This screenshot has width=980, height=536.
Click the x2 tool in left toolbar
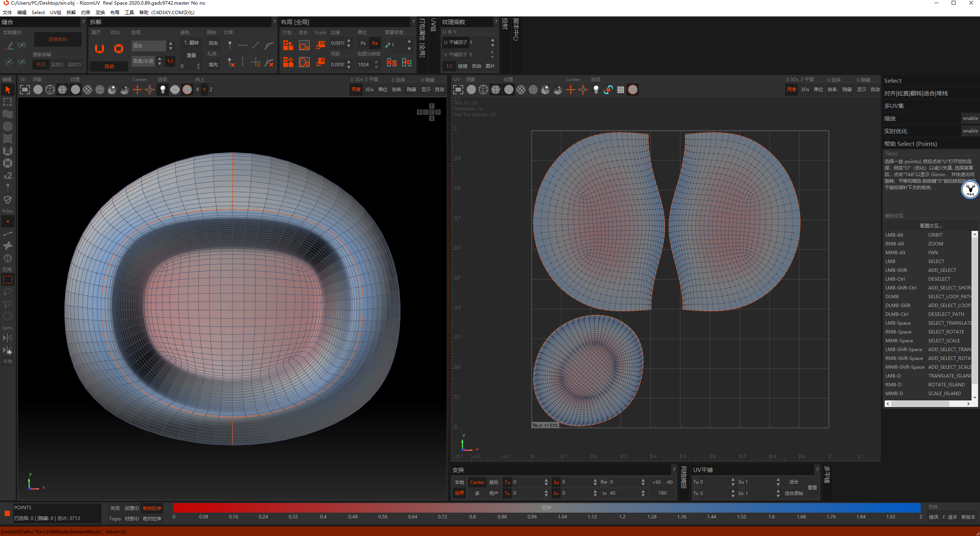point(8,176)
